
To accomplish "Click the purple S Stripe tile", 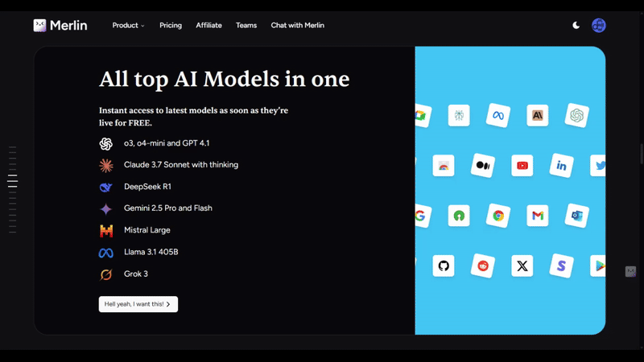I will [561, 265].
